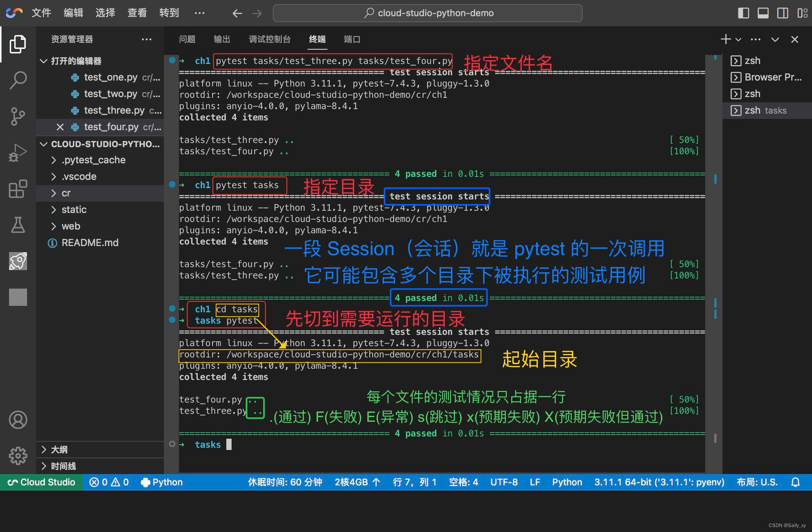Show more menu items ellipsis
812x532 pixels.
point(200,13)
